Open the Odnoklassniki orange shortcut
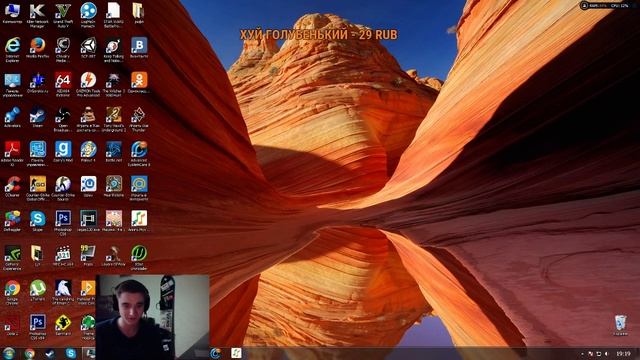 coord(139,82)
